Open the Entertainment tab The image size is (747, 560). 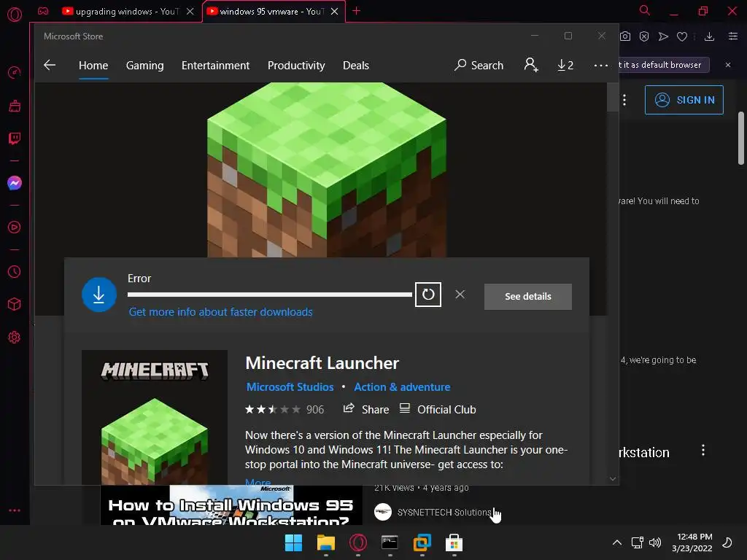(x=215, y=65)
